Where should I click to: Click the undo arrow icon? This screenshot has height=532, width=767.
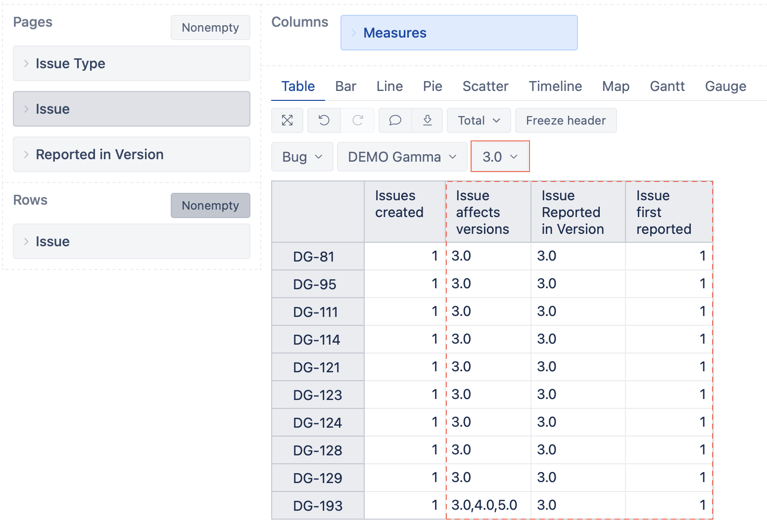324,121
